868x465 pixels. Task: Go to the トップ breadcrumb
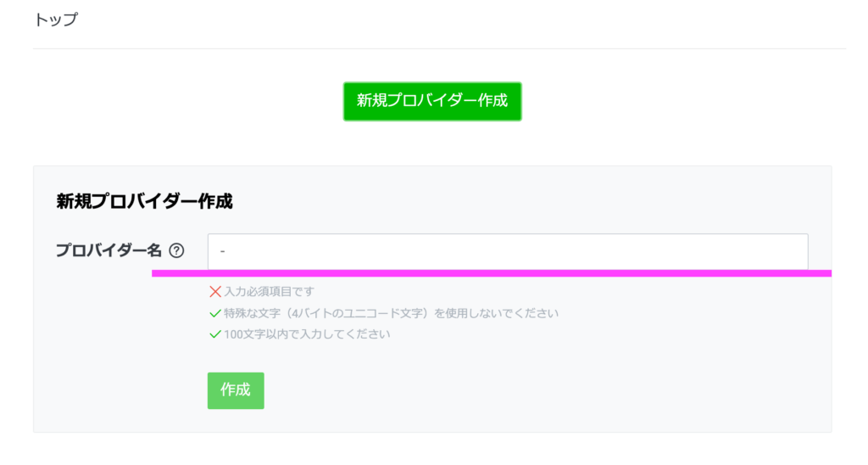pos(56,20)
